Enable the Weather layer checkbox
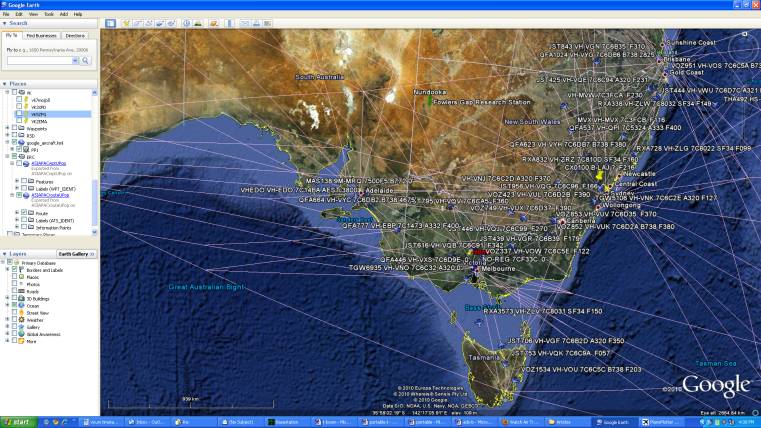The width and height of the screenshot is (761, 428). 15,320
